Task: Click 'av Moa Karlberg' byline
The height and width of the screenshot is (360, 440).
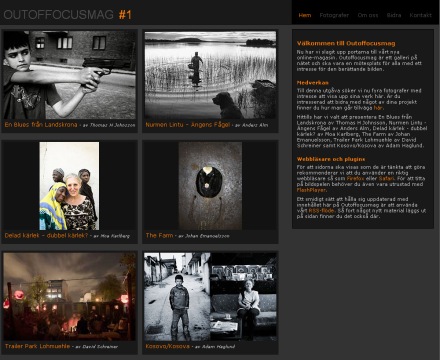Action: click(x=111, y=236)
